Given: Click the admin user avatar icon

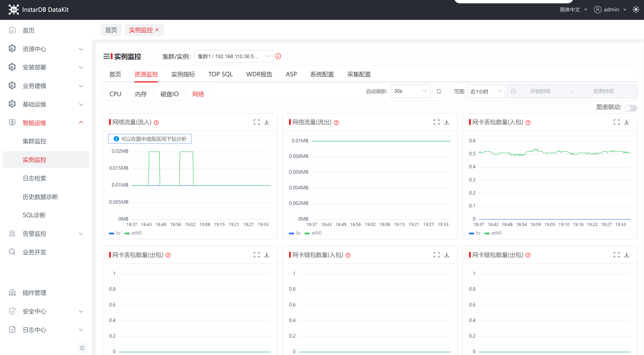Looking at the screenshot, I should pos(597,10).
